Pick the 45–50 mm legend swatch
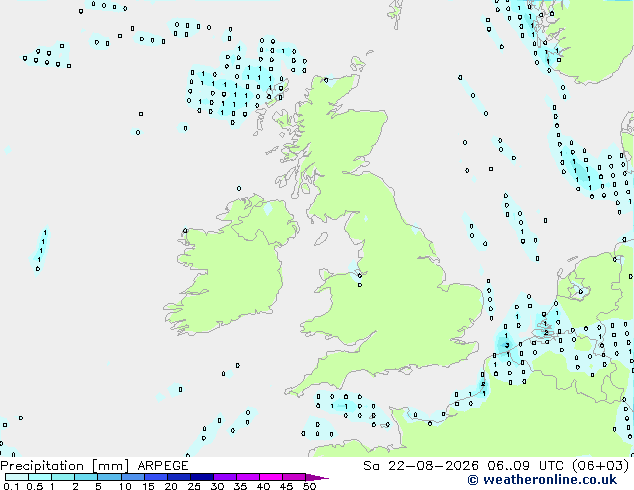Image resolution: width=634 pixels, height=490 pixels. click(x=294, y=477)
